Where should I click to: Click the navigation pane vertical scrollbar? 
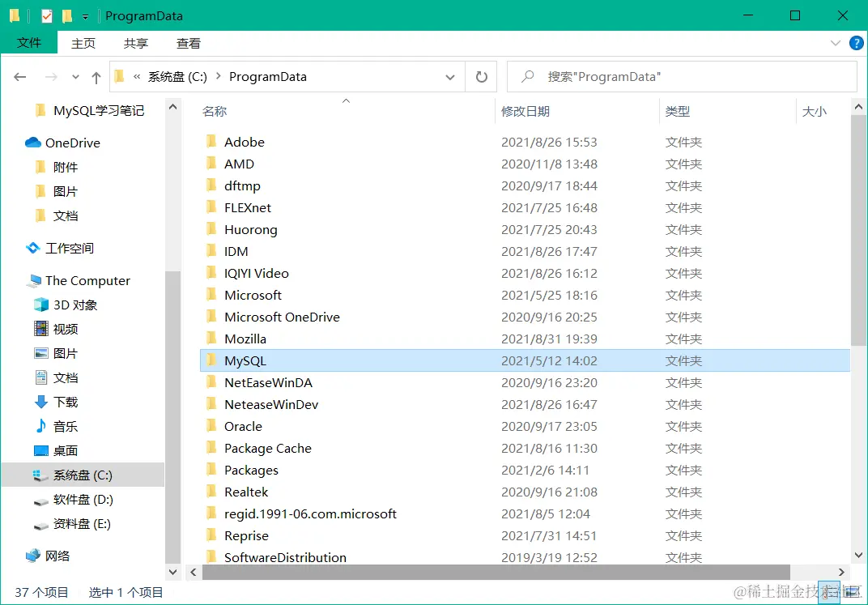point(172,415)
